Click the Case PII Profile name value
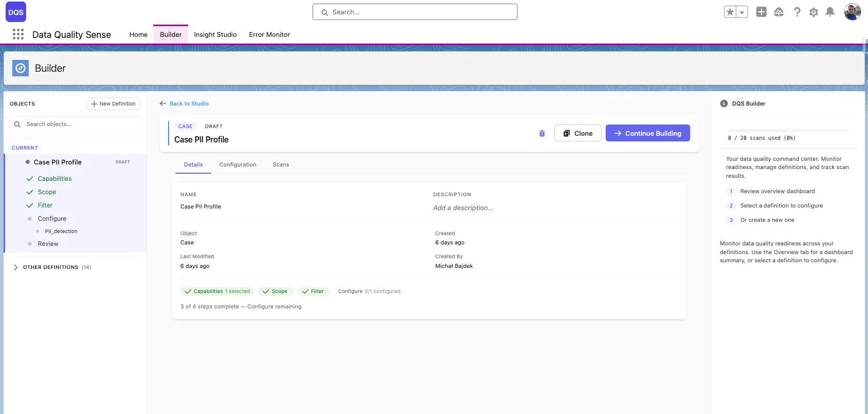868x414 pixels. (200, 206)
